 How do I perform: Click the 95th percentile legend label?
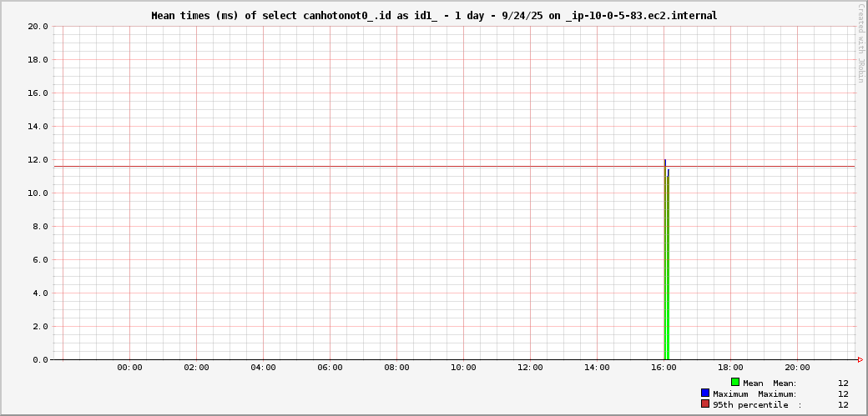point(750,405)
